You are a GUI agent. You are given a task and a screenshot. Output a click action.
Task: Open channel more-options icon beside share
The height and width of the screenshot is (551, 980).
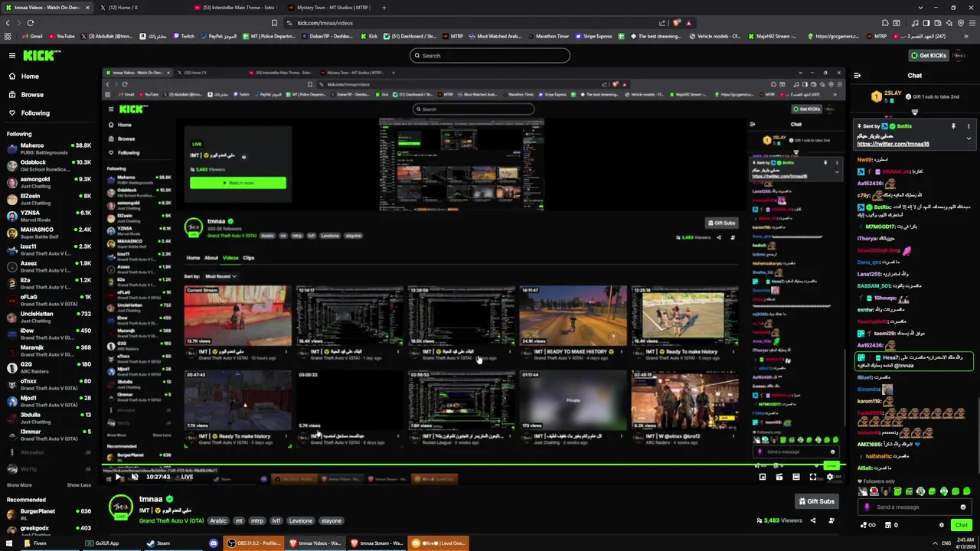pos(831,520)
